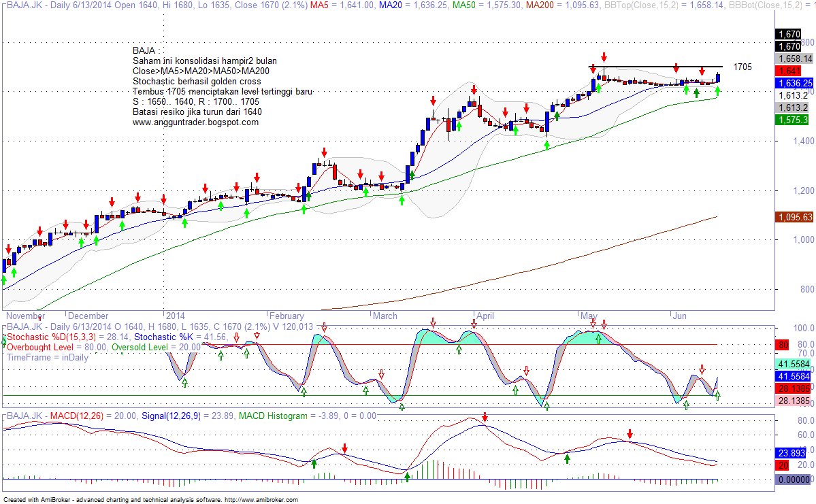Viewport: 816px width, 504px height.
Task: Select the MA200 = 1,095.63 legend label
Action: point(562,5)
